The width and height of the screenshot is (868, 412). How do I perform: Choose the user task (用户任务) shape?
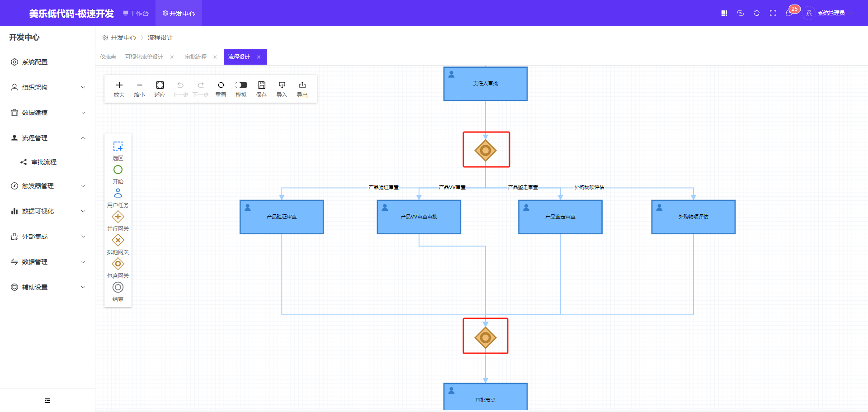[x=118, y=194]
